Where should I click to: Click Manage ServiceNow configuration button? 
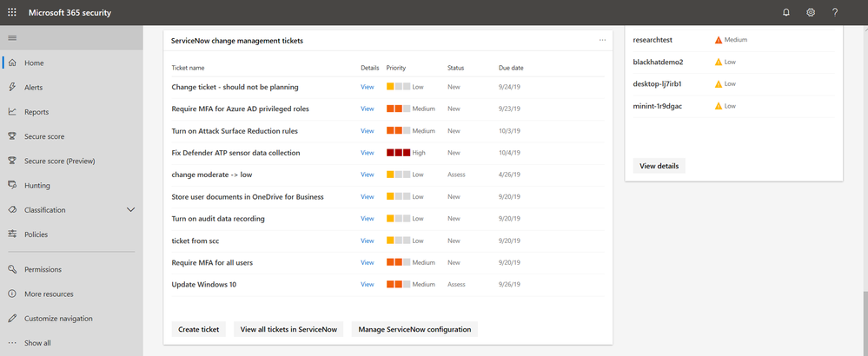pos(414,329)
